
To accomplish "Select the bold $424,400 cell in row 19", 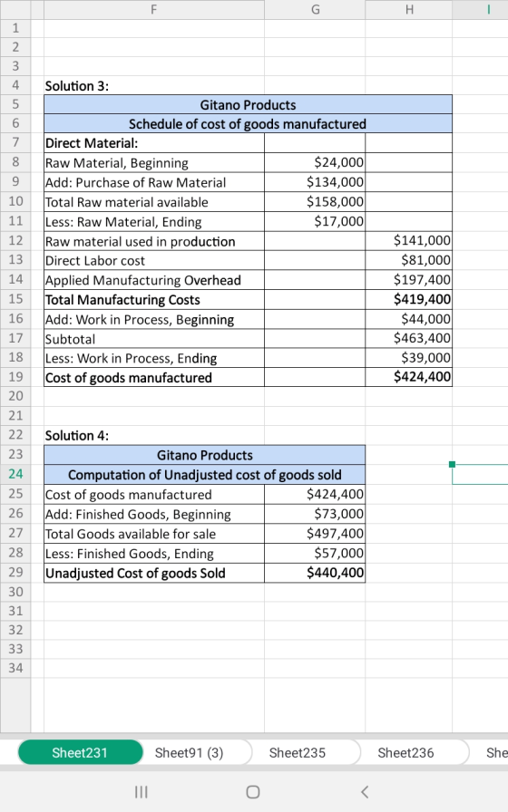I will click(x=408, y=378).
